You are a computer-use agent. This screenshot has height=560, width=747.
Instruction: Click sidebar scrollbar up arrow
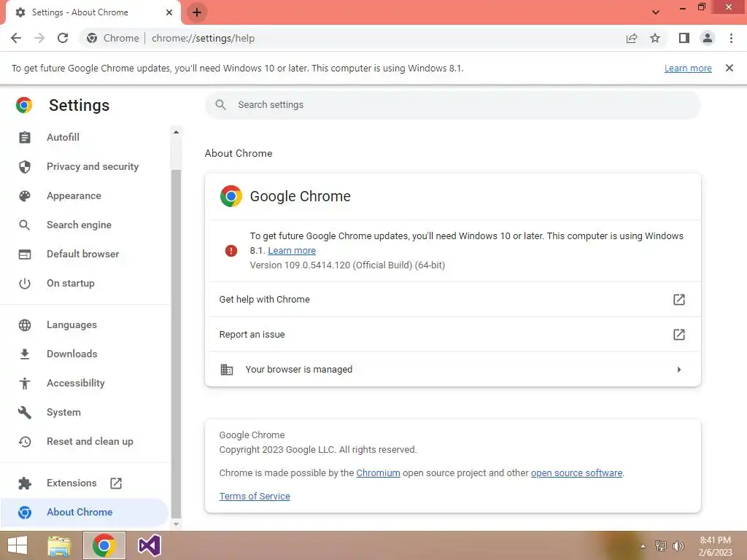(x=177, y=132)
